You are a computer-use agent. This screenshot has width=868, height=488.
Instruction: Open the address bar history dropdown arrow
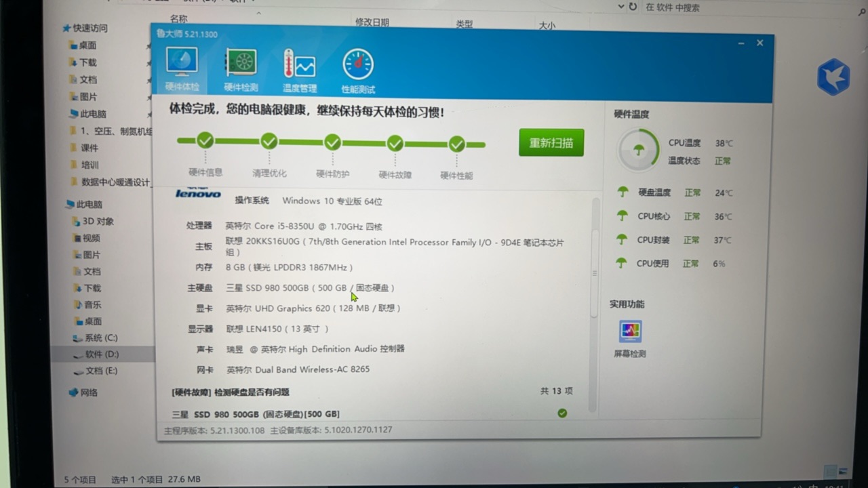(620, 7)
